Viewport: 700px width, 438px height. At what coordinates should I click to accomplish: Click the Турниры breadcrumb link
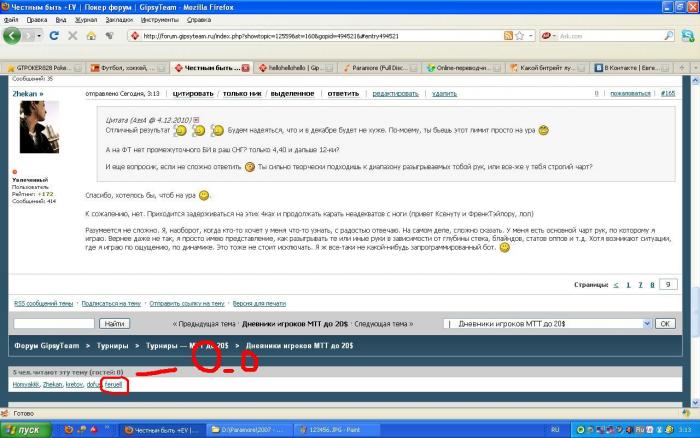[112, 346]
